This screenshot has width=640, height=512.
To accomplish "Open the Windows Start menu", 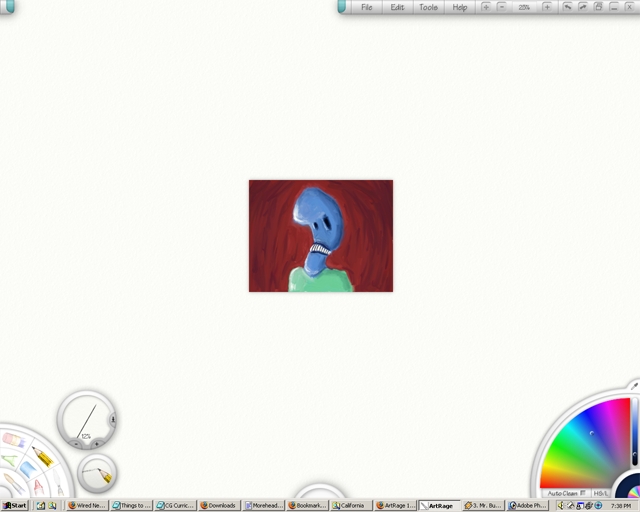I will tap(15, 505).
